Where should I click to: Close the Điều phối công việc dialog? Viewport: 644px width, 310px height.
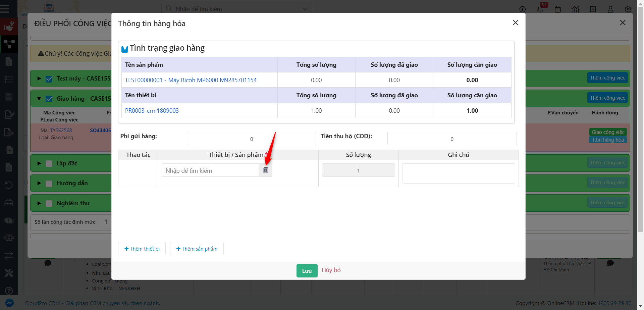623,22
